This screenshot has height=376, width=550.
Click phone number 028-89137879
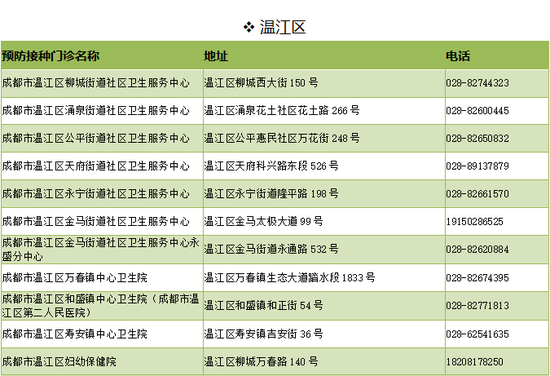pyautogui.click(x=477, y=166)
